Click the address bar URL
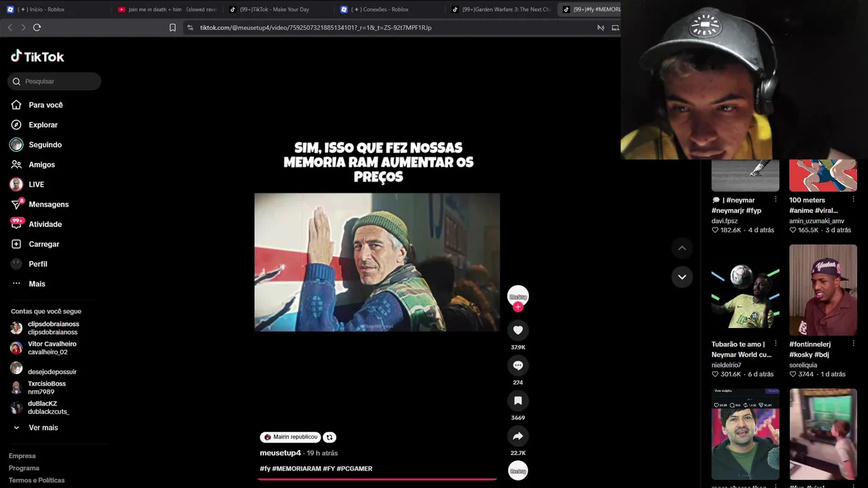The width and height of the screenshot is (868, 488). tap(315, 28)
